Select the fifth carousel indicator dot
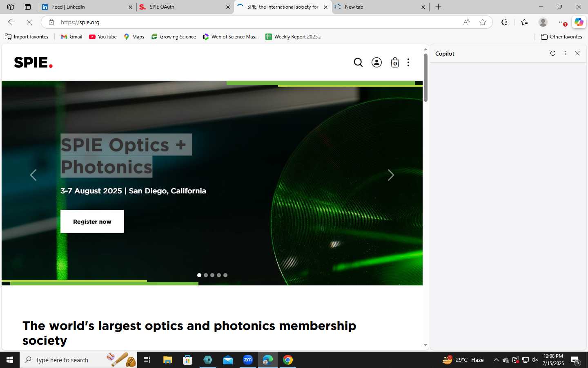The image size is (588, 368). point(225,275)
